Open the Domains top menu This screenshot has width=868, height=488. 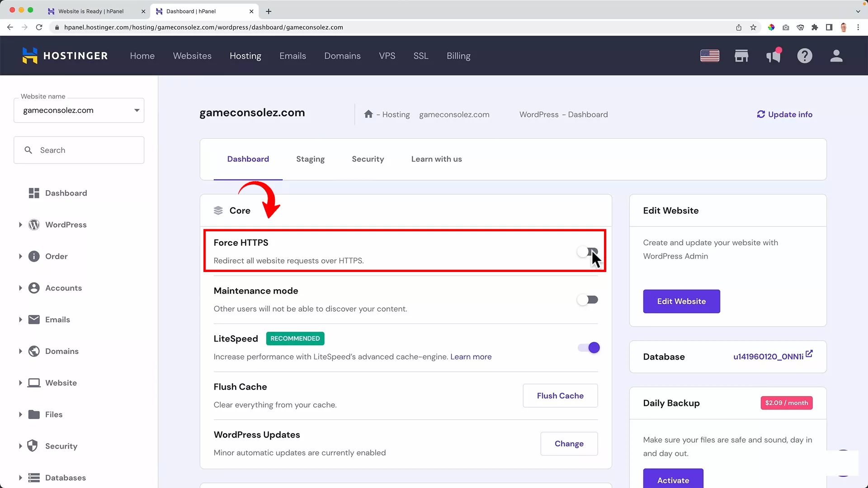[342, 56]
